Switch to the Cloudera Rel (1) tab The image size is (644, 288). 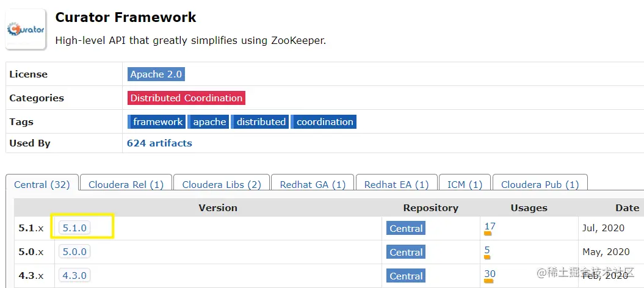click(126, 184)
